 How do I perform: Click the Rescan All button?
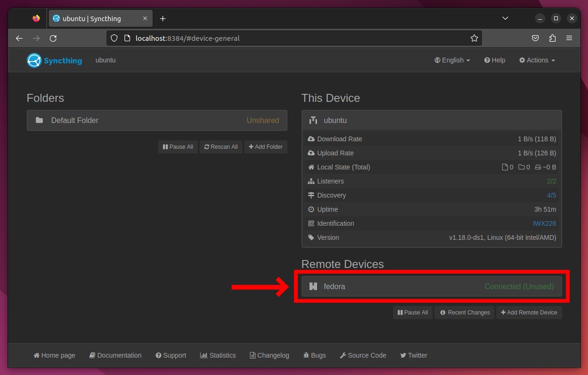[221, 147]
